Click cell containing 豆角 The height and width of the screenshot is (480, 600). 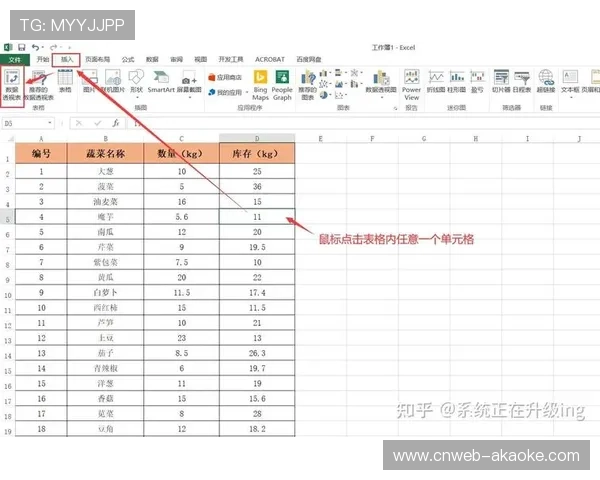pyautogui.click(x=105, y=429)
